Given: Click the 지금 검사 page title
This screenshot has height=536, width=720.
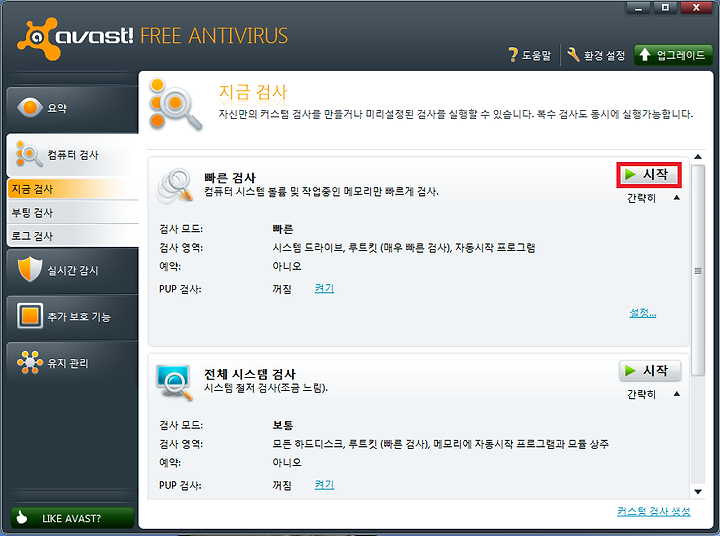Looking at the screenshot, I should [253, 93].
